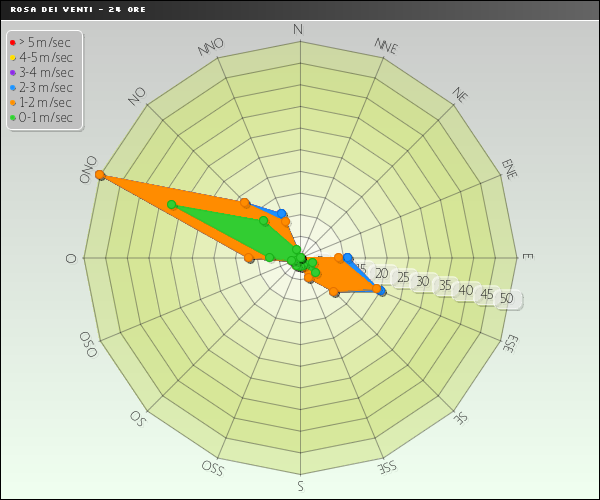Click the orange data point on the O axis
This screenshot has height=500, width=600.
tap(249, 258)
